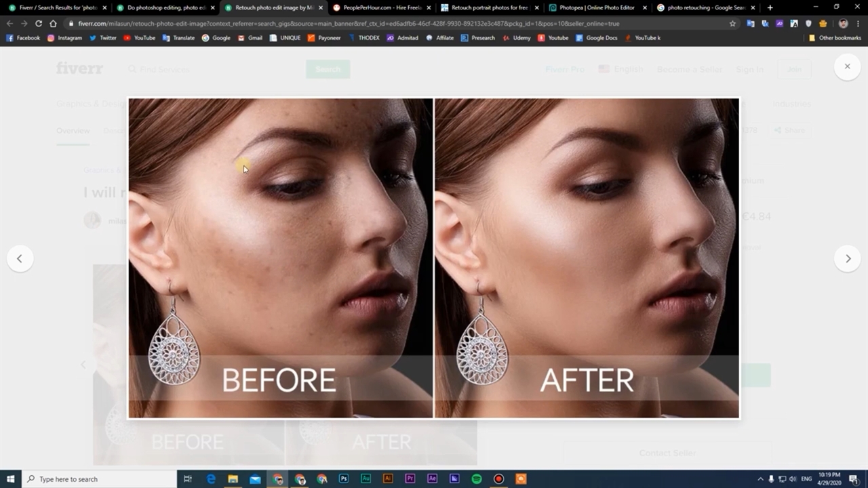Close the image lightbox with X
This screenshot has height=488, width=868.
tap(847, 66)
